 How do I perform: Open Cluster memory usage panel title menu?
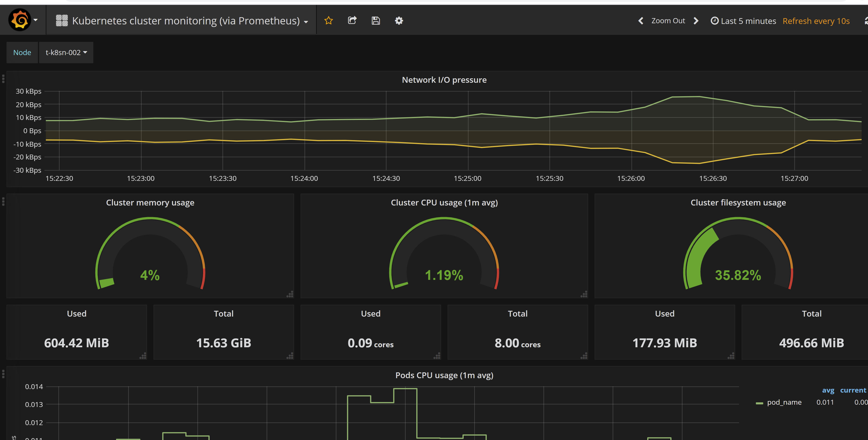tap(150, 202)
